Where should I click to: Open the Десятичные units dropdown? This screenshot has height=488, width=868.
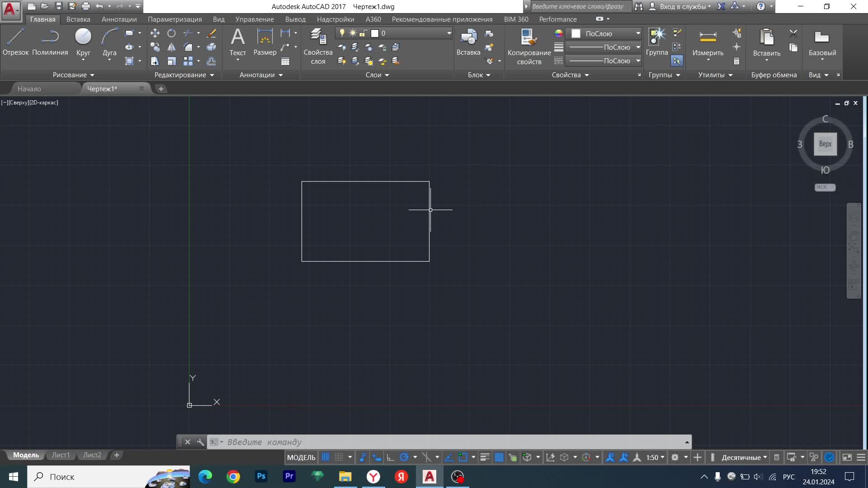[744, 457]
